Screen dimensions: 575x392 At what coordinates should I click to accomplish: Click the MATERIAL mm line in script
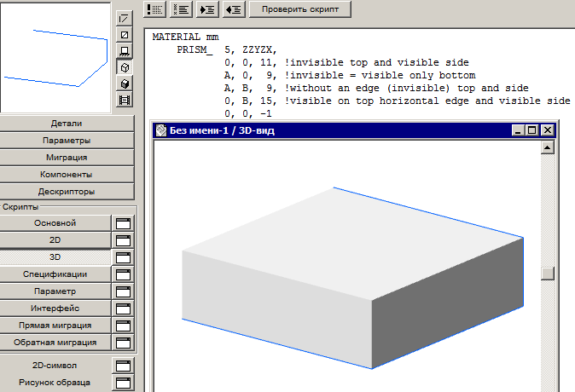186,37
